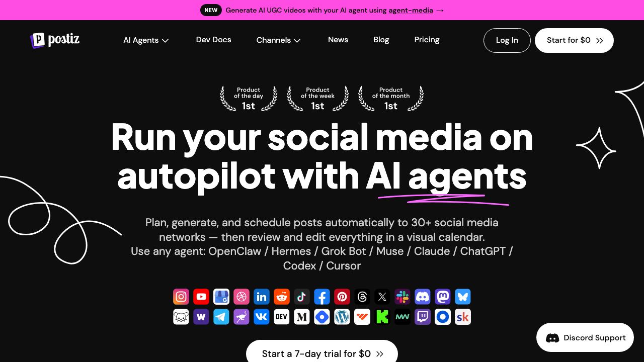Click the Pinterest channel icon

pos(342,297)
